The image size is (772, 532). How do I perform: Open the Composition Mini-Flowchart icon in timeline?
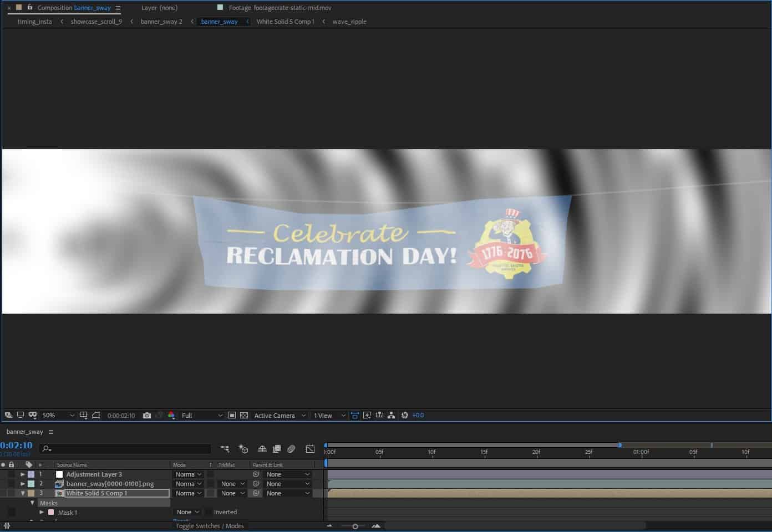225,449
